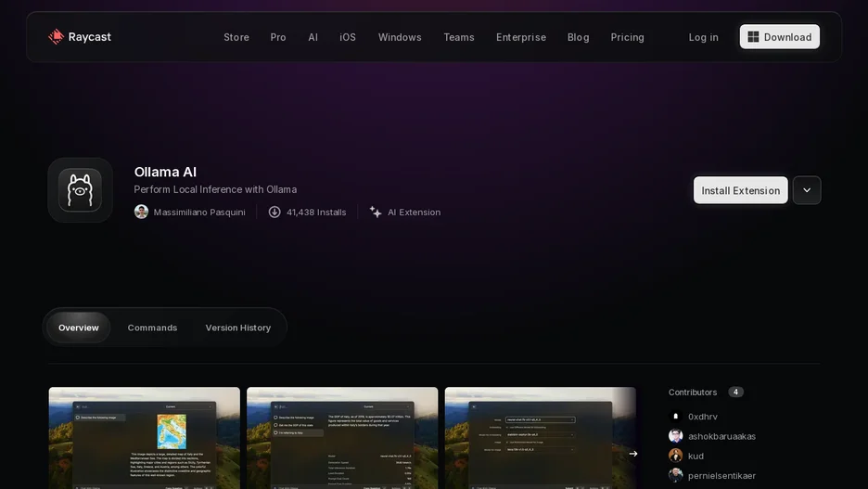Visit the Teams page

459,37
